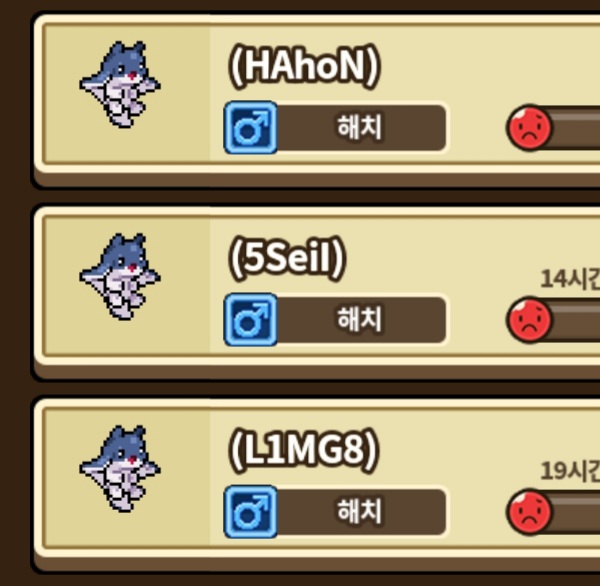Click the red sad face on L1MG8's card

(x=529, y=512)
